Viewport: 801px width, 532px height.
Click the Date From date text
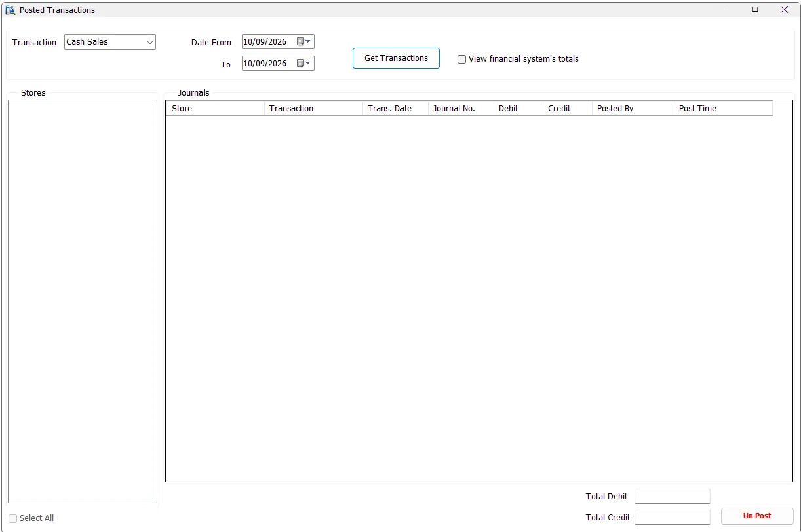pyautogui.click(x=265, y=42)
